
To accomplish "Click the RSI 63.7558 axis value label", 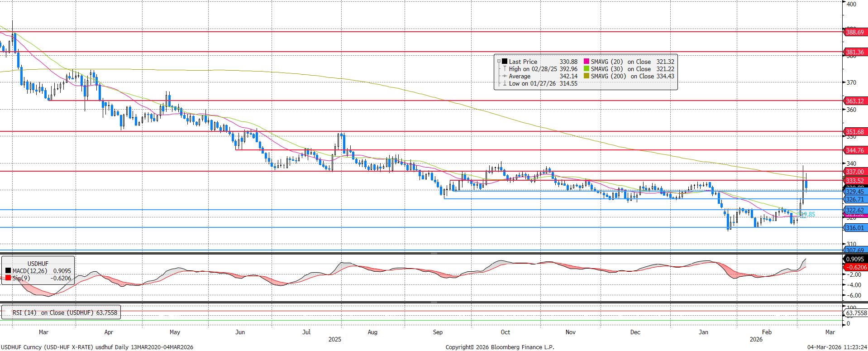I will [x=856, y=313].
